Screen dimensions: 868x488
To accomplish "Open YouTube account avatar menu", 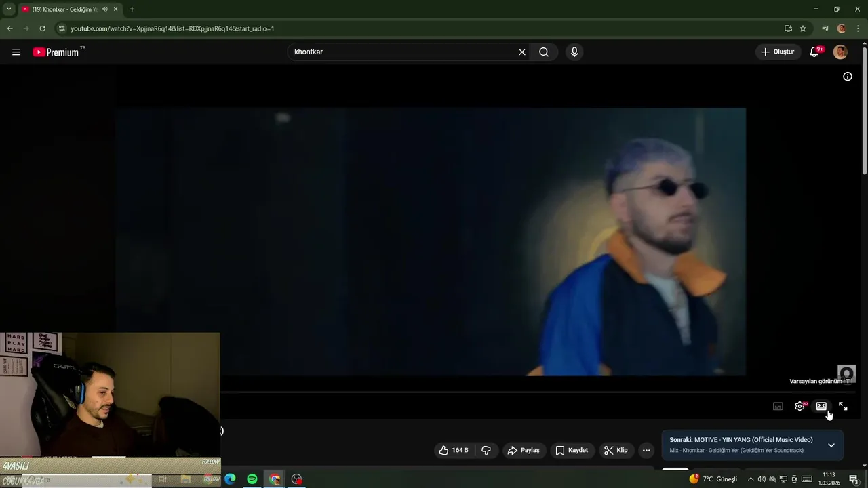I will (840, 52).
